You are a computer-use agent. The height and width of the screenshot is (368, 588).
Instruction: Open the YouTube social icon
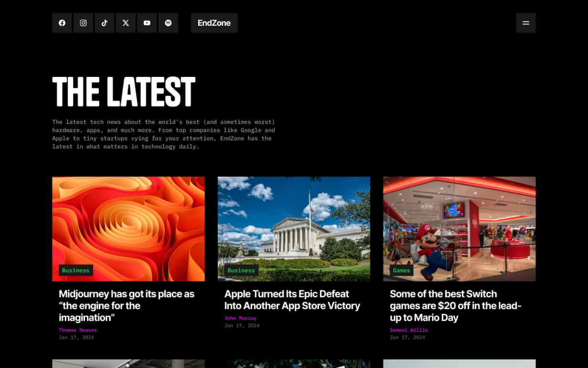coord(147,23)
